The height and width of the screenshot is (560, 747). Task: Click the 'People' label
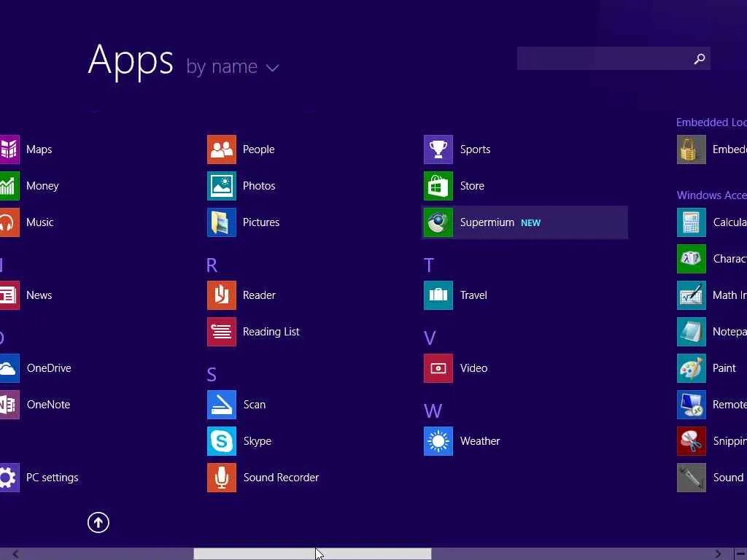click(x=259, y=149)
